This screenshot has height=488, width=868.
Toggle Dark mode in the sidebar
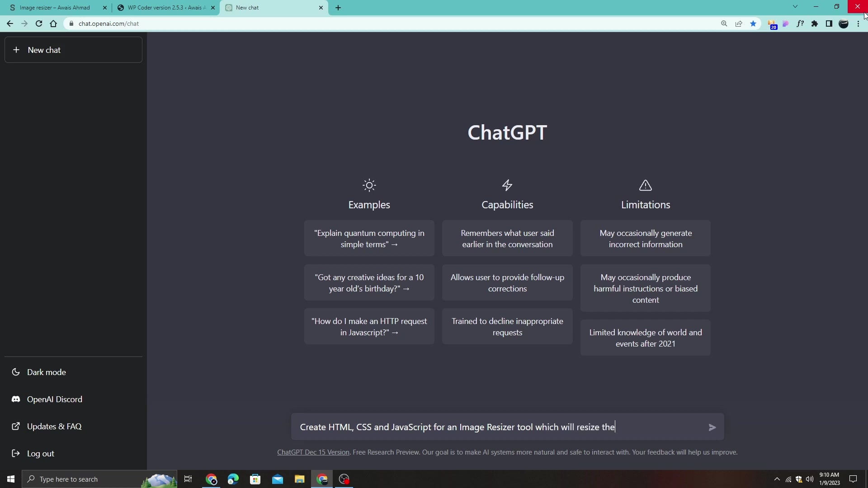(x=73, y=372)
